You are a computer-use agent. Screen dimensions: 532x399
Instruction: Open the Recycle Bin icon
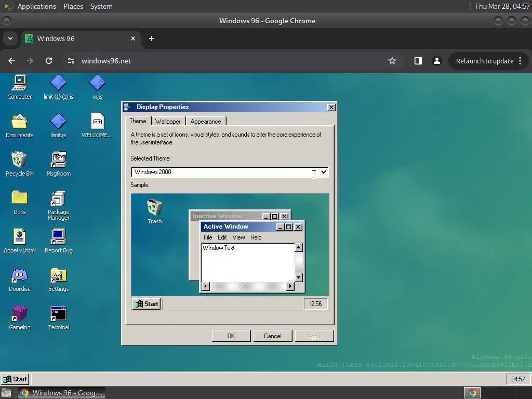(20, 164)
